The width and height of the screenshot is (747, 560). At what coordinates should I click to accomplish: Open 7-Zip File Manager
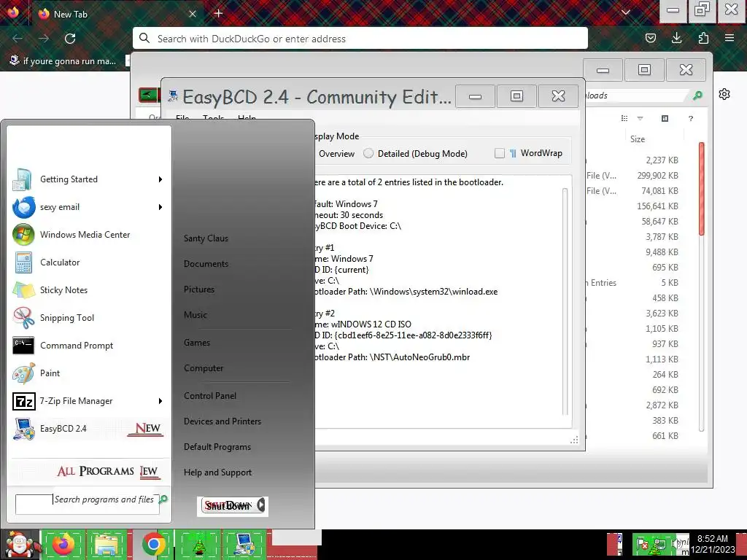click(x=88, y=401)
